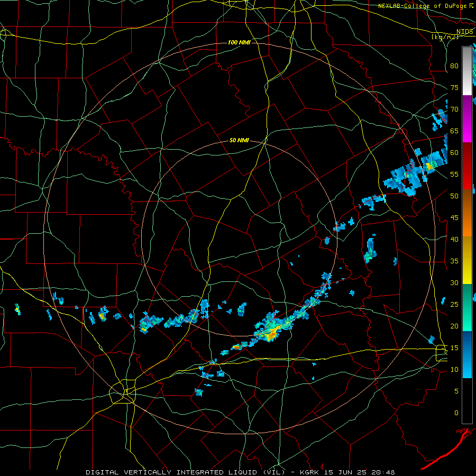Click the yellow segment of the color scale
Image resolution: width=476 pixels, height=476 pixels.
(x=467, y=260)
